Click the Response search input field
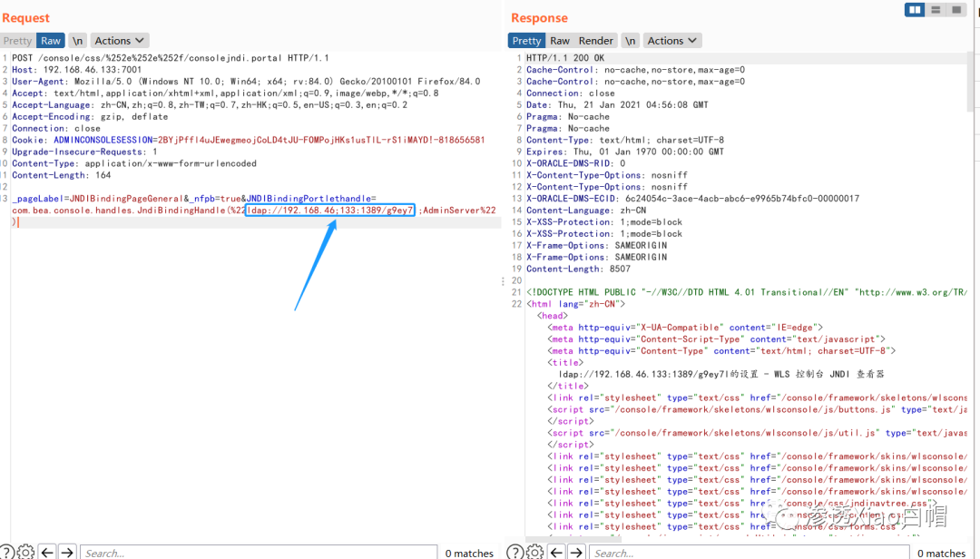 tap(750, 553)
